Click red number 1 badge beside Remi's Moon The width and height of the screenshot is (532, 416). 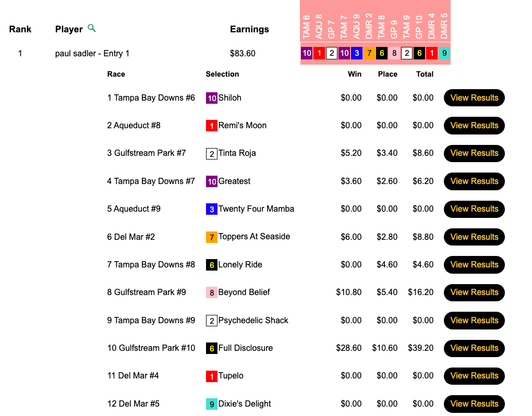click(x=212, y=126)
